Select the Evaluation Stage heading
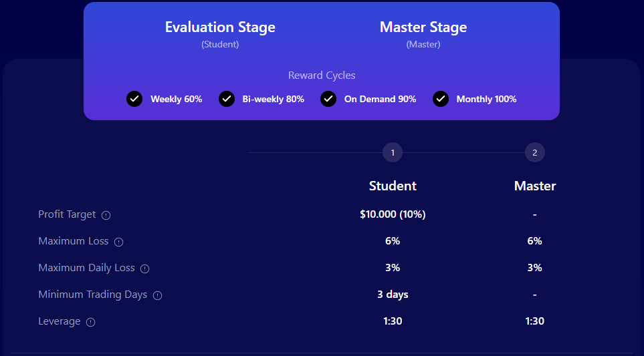 point(220,27)
